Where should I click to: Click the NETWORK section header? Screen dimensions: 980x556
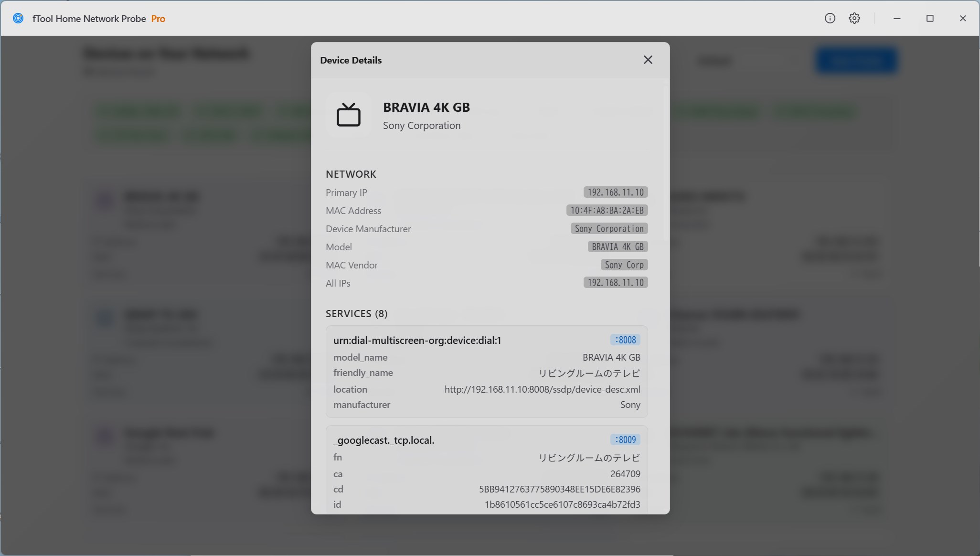(x=351, y=174)
